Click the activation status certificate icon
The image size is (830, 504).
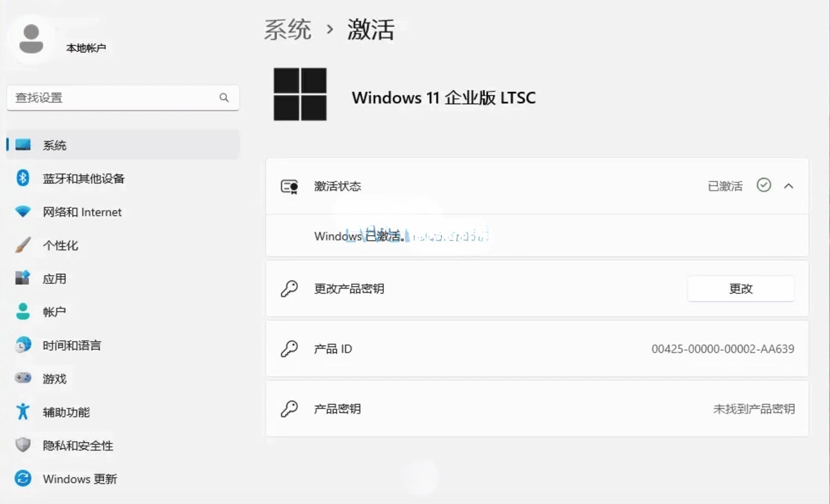coord(289,186)
